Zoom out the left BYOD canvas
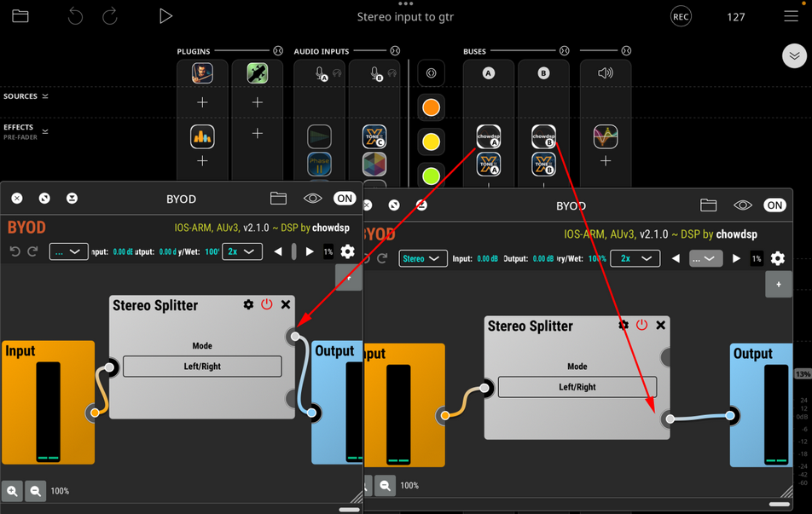 (x=35, y=490)
